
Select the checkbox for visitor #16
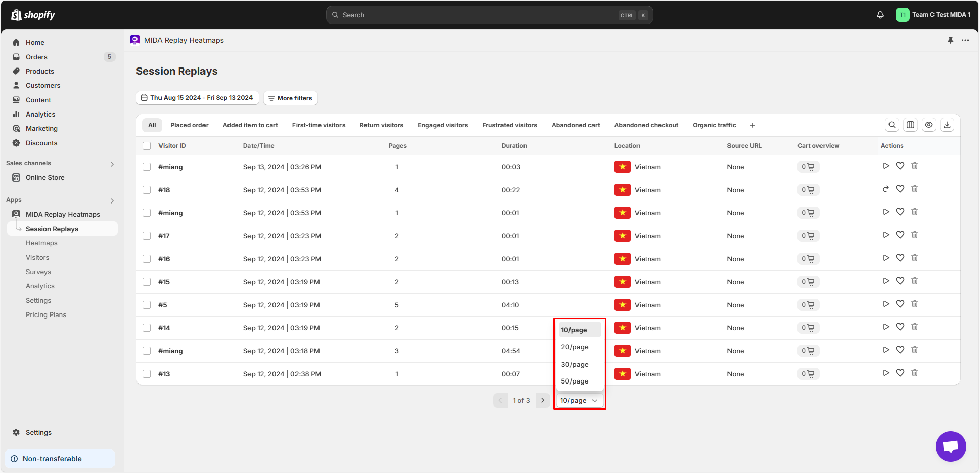point(147,259)
